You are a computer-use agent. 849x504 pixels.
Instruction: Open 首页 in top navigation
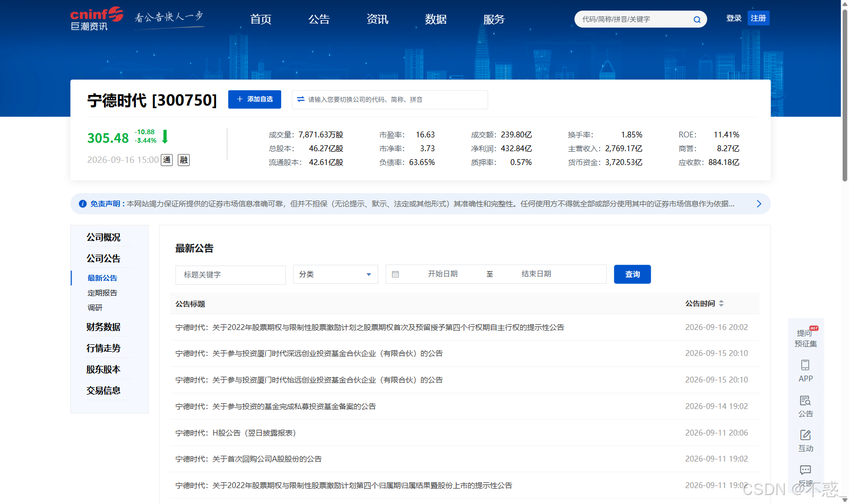point(261,19)
